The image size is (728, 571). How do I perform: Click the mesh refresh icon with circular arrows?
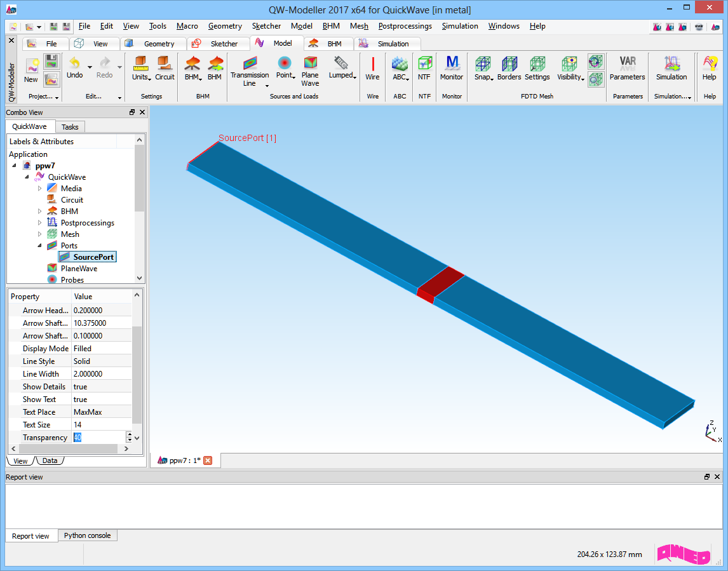595,62
